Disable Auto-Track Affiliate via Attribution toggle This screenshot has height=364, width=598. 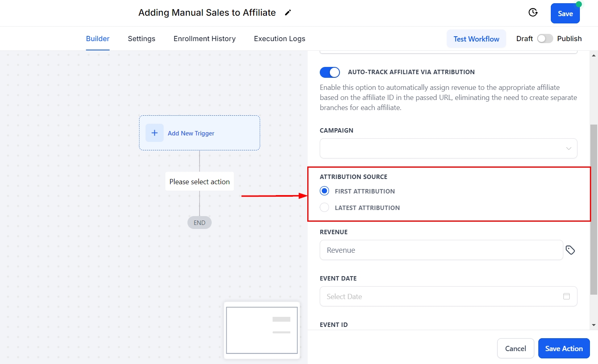coord(330,72)
